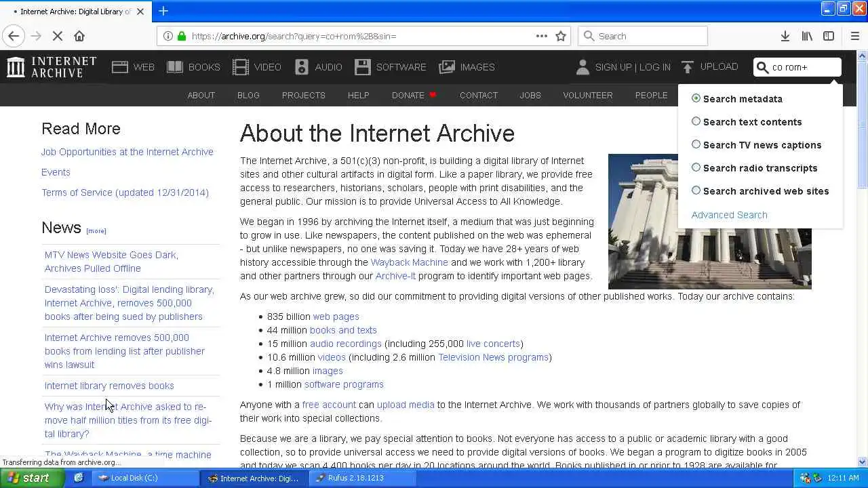
Task: Open the Projects menu item
Action: [x=304, y=95]
